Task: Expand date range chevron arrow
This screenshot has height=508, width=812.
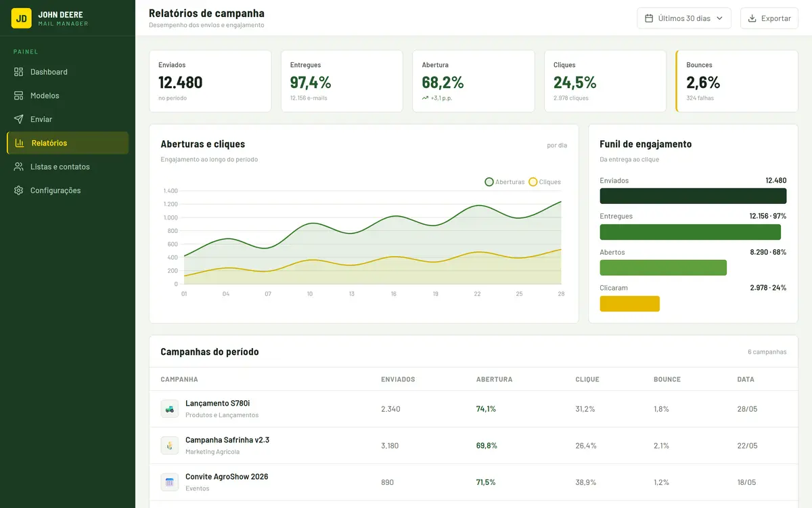Action: pos(719,18)
